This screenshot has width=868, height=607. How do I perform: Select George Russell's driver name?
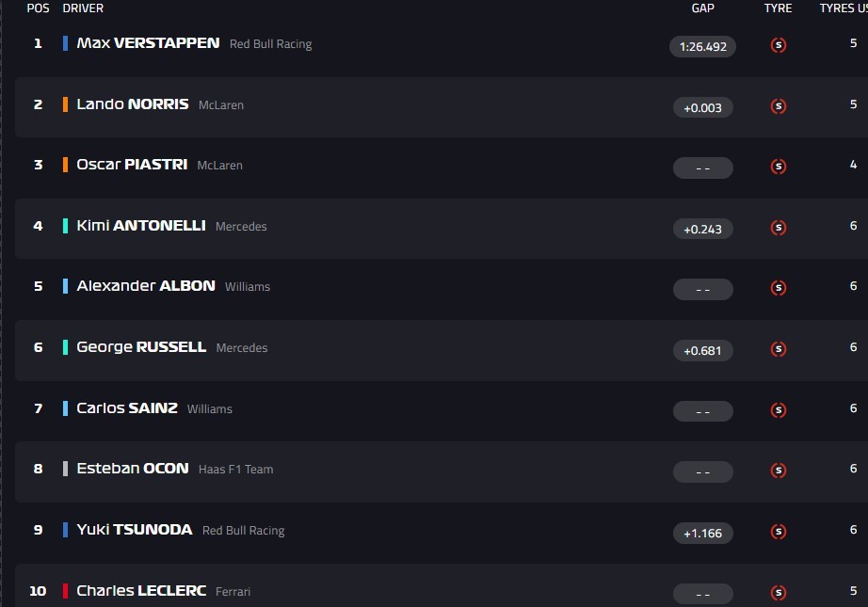[141, 347]
